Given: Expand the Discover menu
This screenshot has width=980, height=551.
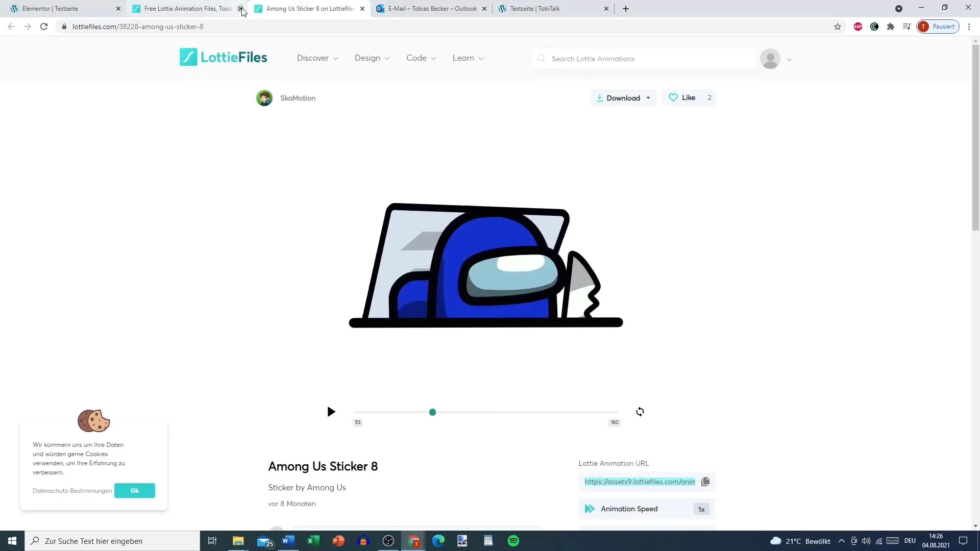Looking at the screenshot, I should 317,58.
